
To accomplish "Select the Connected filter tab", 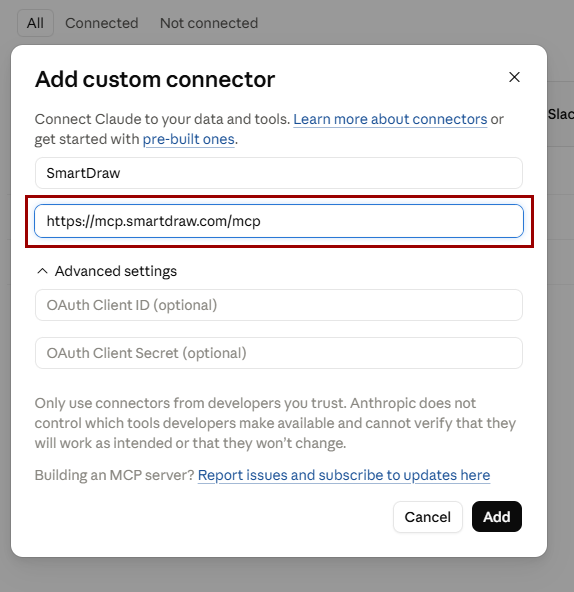I will click(102, 23).
